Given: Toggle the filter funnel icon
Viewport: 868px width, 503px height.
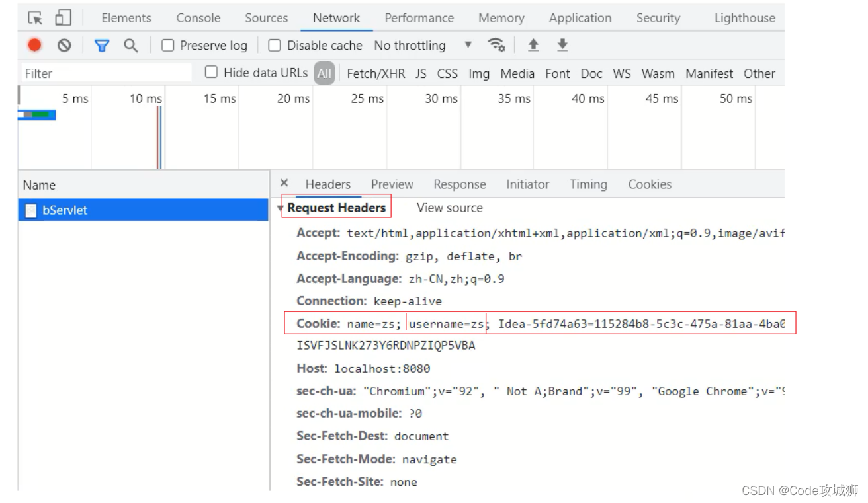Looking at the screenshot, I should coord(101,45).
